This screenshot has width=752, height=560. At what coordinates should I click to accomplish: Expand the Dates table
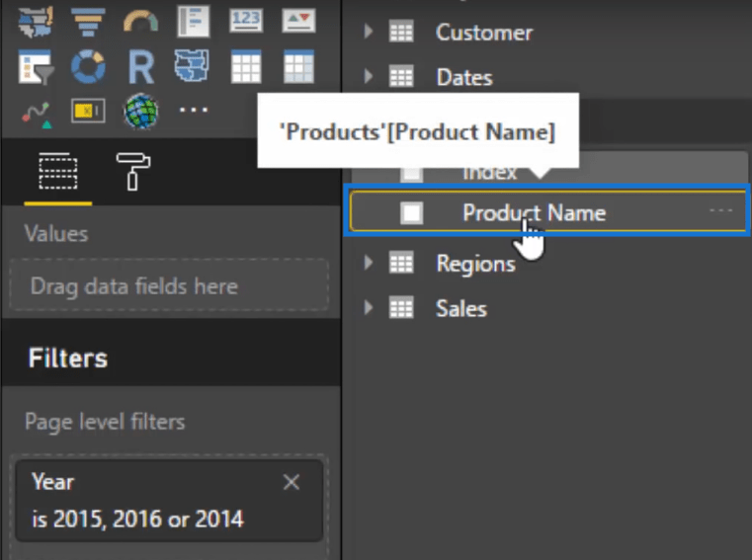369,76
